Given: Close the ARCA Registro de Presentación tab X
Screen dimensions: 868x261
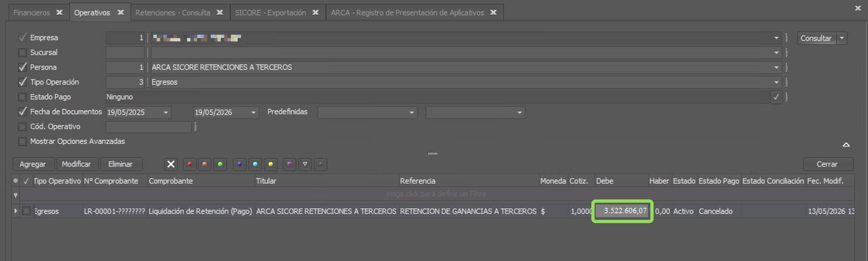Looking at the screenshot, I should tap(493, 12).
